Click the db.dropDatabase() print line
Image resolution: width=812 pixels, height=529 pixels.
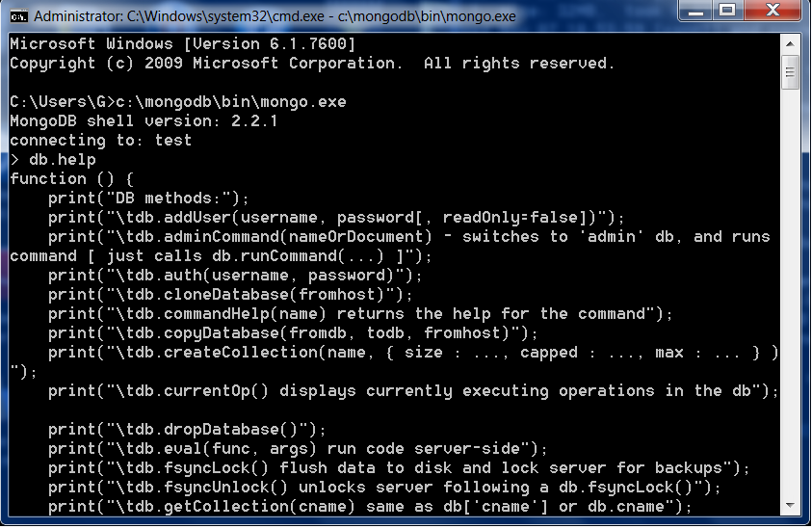pyautogui.click(x=187, y=429)
